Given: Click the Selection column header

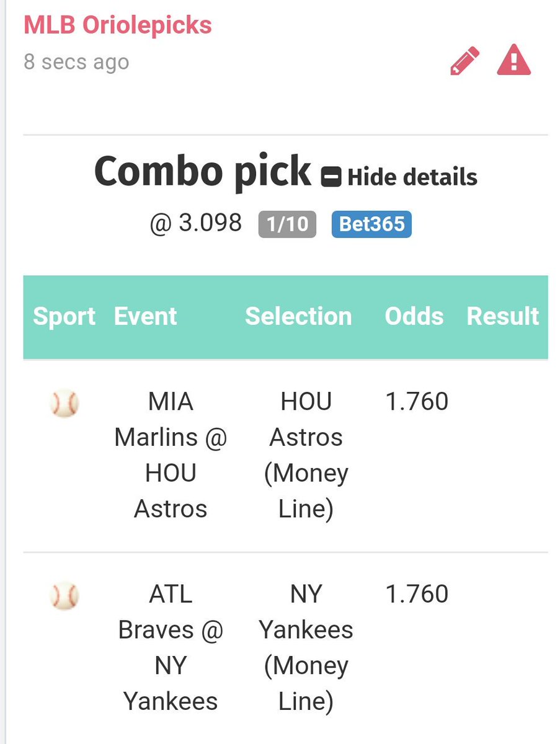Looking at the screenshot, I should pos(298,316).
